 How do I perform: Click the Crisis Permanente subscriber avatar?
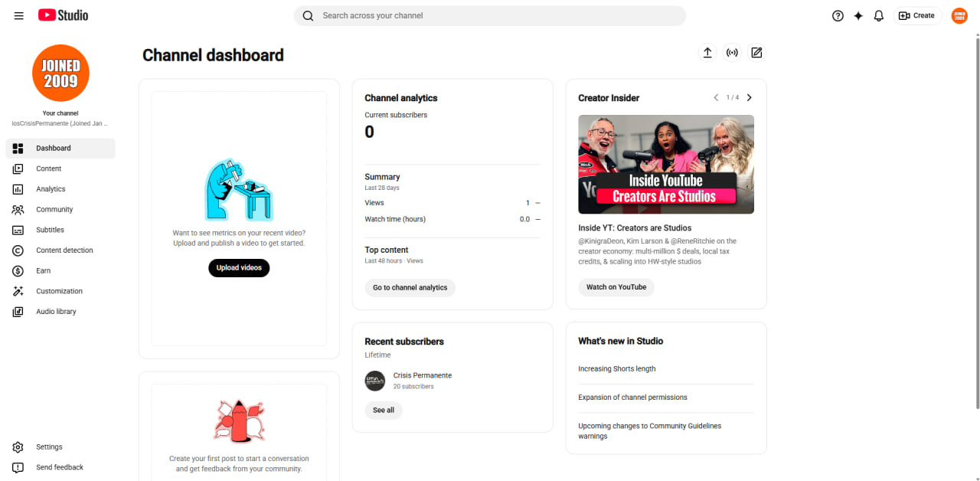point(375,381)
